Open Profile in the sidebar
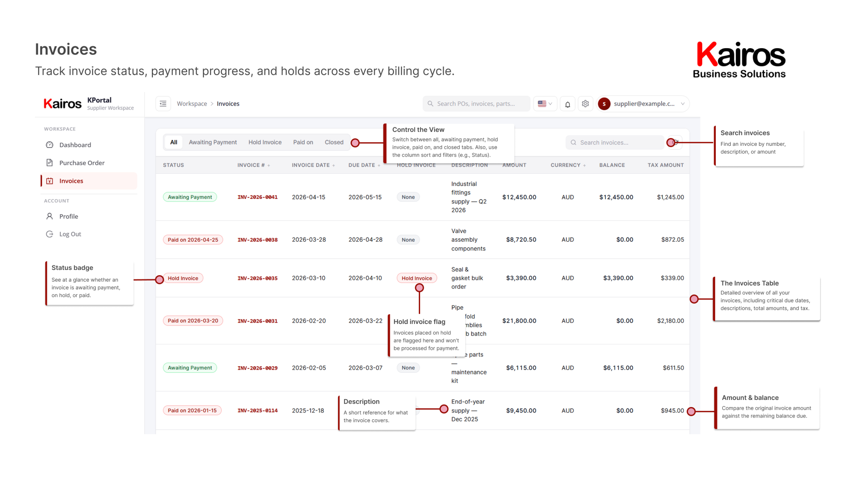This screenshot has height=483, width=868. click(x=89, y=216)
